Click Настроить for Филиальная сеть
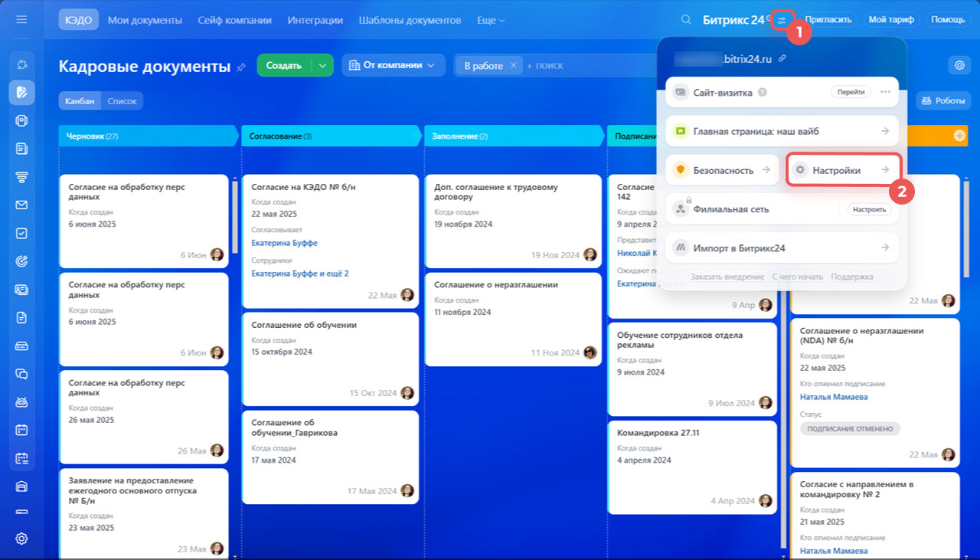This screenshot has height=560, width=980. (x=869, y=209)
